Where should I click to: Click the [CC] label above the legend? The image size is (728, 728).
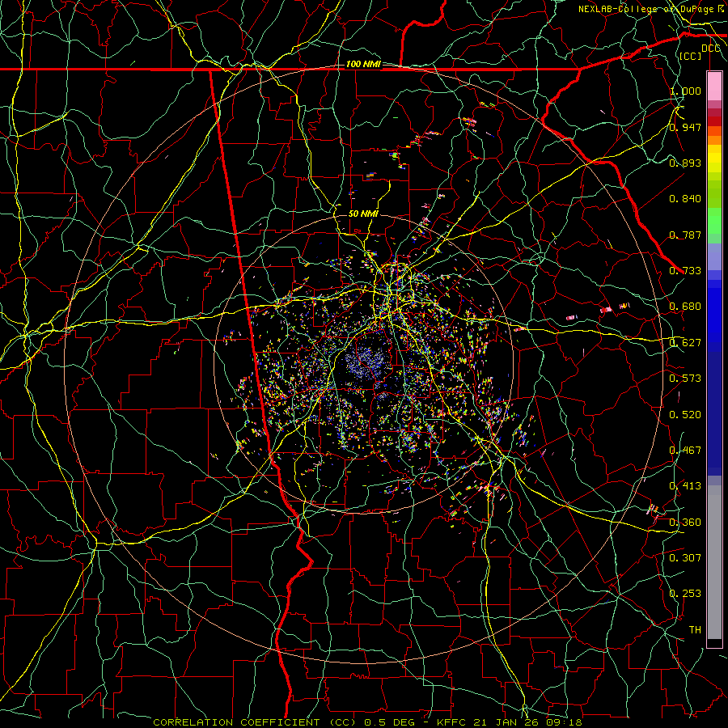pos(691,56)
